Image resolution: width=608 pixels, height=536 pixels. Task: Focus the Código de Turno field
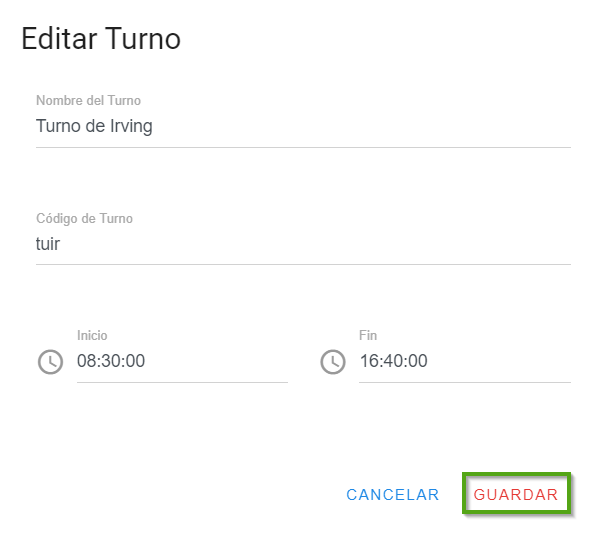point(303,244)
